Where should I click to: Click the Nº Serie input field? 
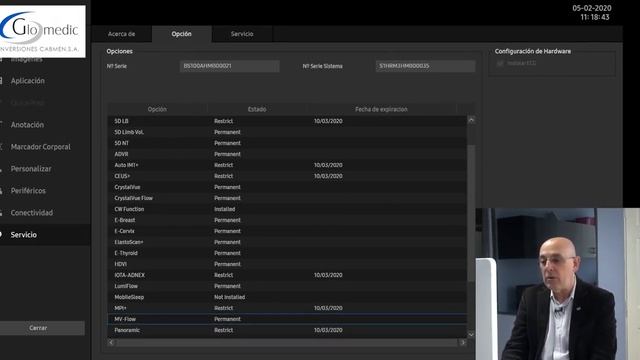229,66
